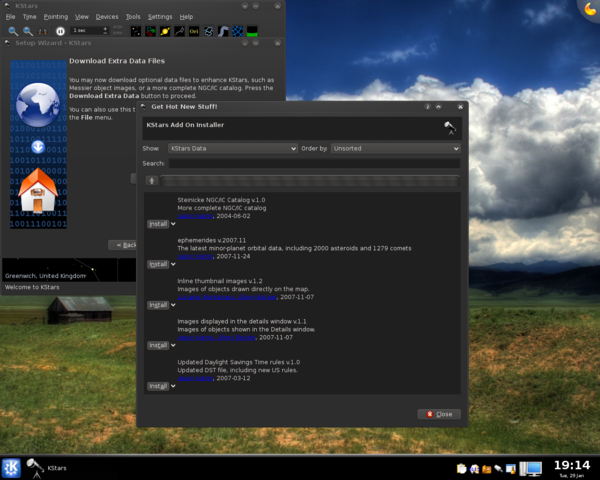Image resolution: width=600 pixels, height=480 pixels.
Task: Toggle solar system planets display
Action: pos(164,31)
